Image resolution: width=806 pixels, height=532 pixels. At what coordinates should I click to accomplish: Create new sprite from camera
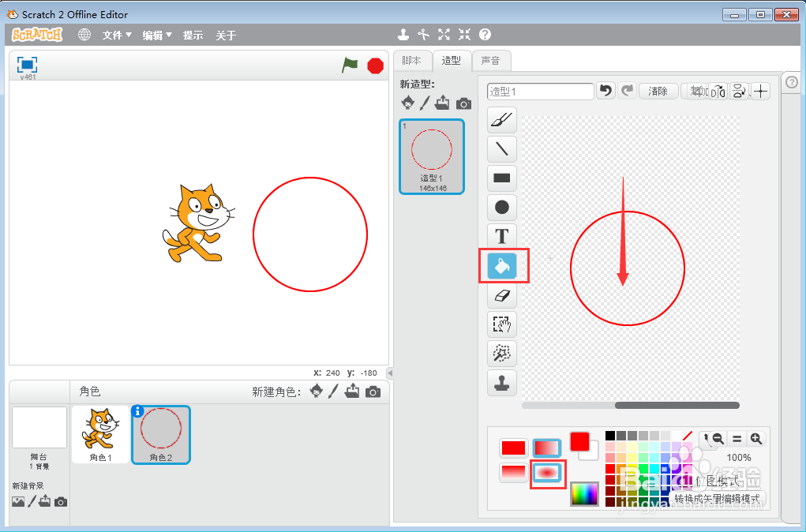point(373,392)
